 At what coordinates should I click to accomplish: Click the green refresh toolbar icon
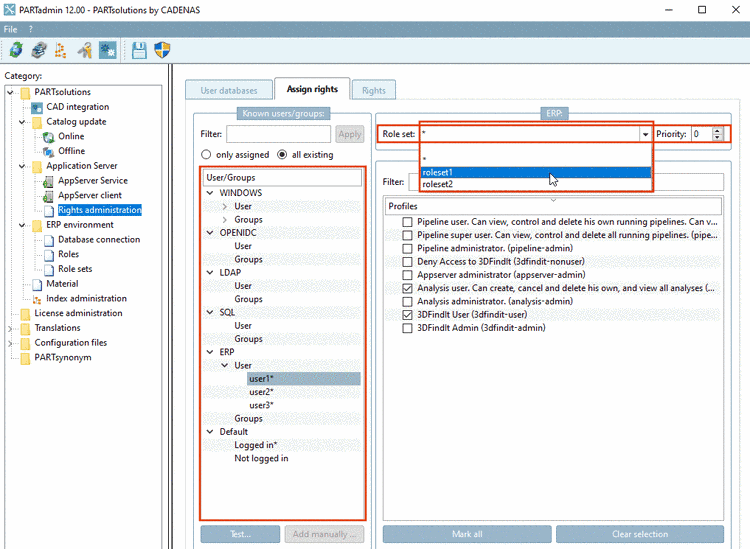16,50
